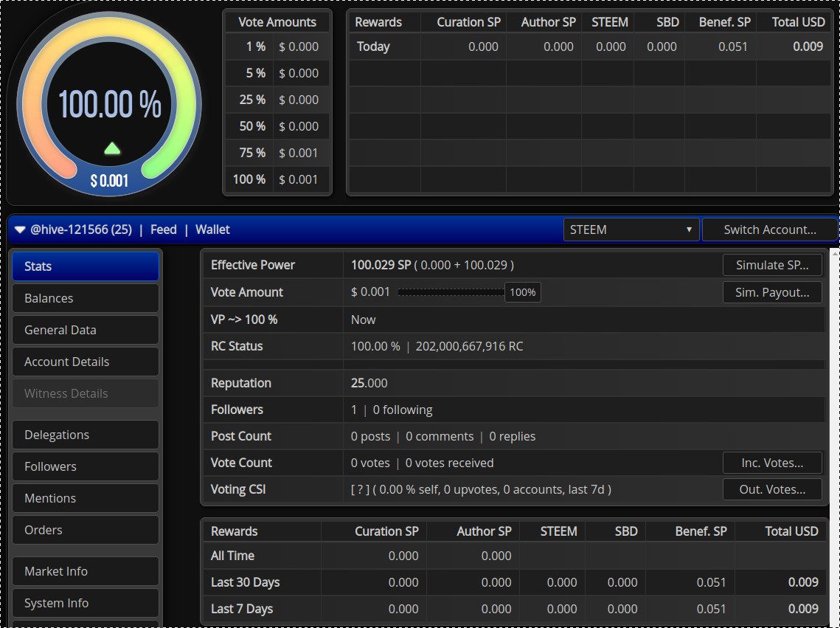This screenshot has height=628, width=840.
Task: Click the green voting power arrow indicator
Action: (x=112, y=149)
